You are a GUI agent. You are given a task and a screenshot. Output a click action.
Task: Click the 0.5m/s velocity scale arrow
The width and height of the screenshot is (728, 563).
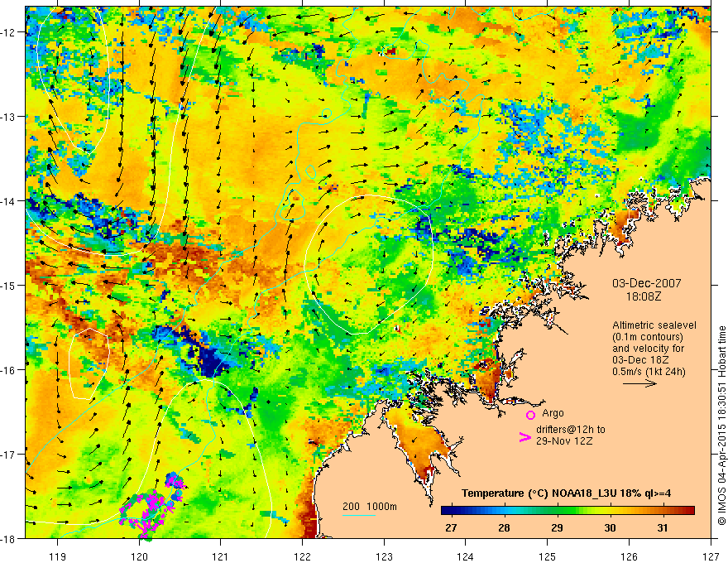point(639,383)
